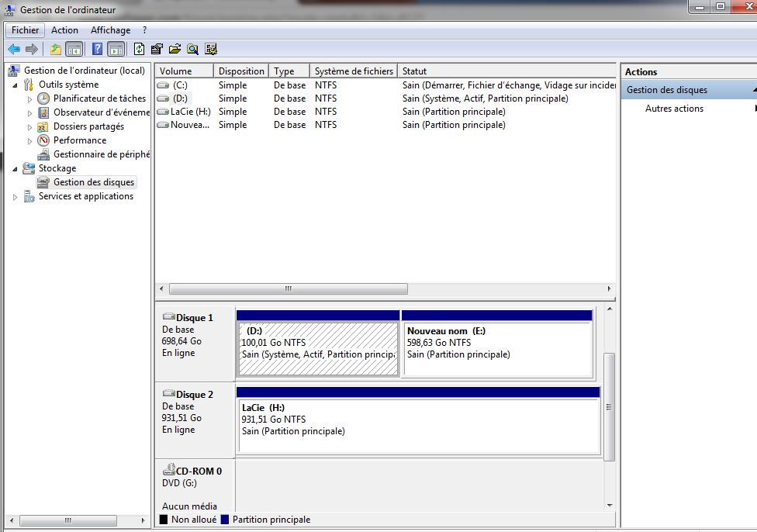The height and width of the screenshot is (532, 757).
Task: Open the Fichier menu
Action: (25, 30)
